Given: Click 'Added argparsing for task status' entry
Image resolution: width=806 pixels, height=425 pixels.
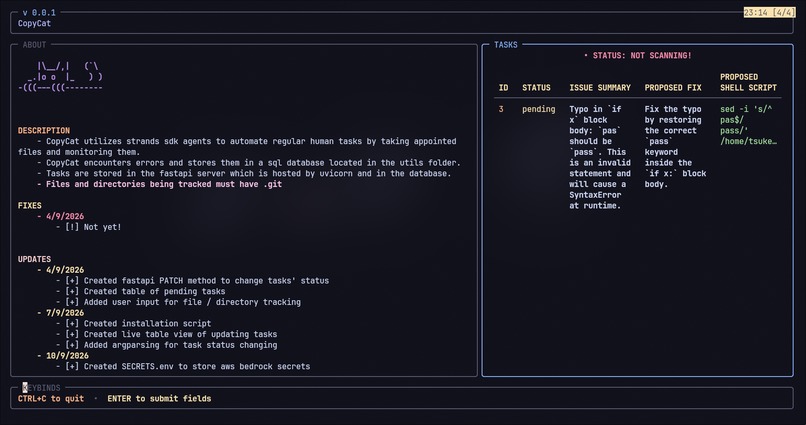Looking at the screenshot, I should [167, 345].
